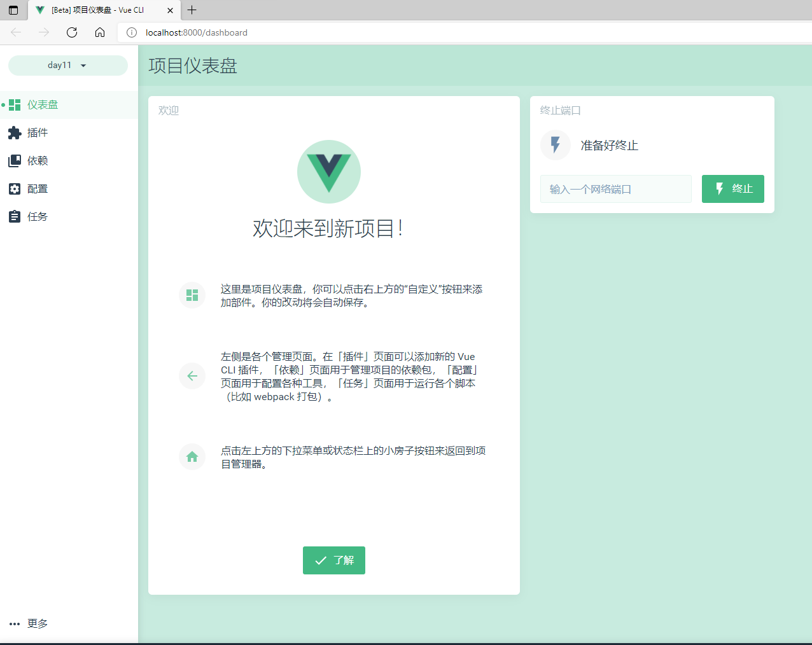Viewport: 812px width, 645px height.
Task: Click the tab actions icon at top-left
Action: pyautogui.click(x=13, y=10)
